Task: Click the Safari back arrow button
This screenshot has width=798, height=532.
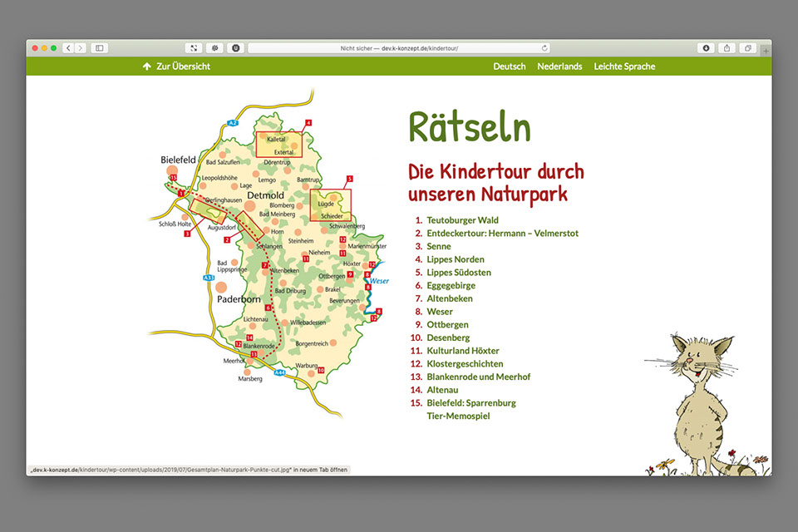Action: pos(68,48)
